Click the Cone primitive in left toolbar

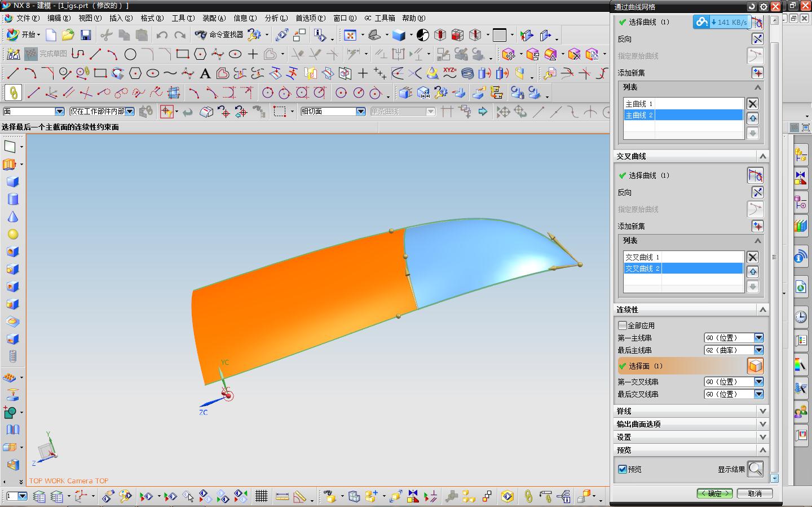tap(12, 217)
